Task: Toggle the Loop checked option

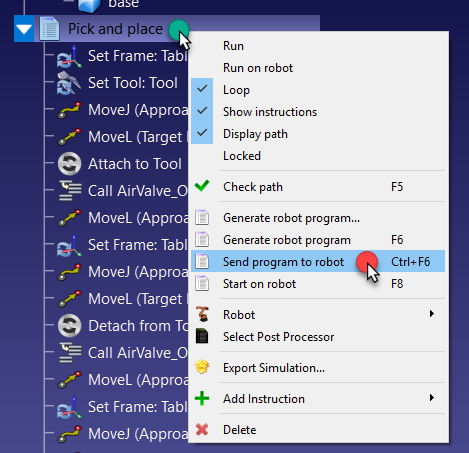Action: [318, 90]
